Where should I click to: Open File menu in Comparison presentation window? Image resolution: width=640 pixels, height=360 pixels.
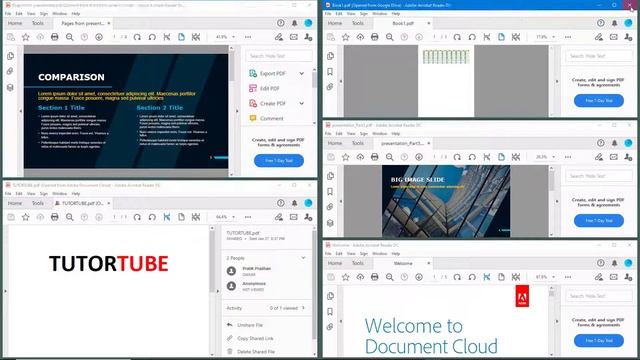pos(8,13)
